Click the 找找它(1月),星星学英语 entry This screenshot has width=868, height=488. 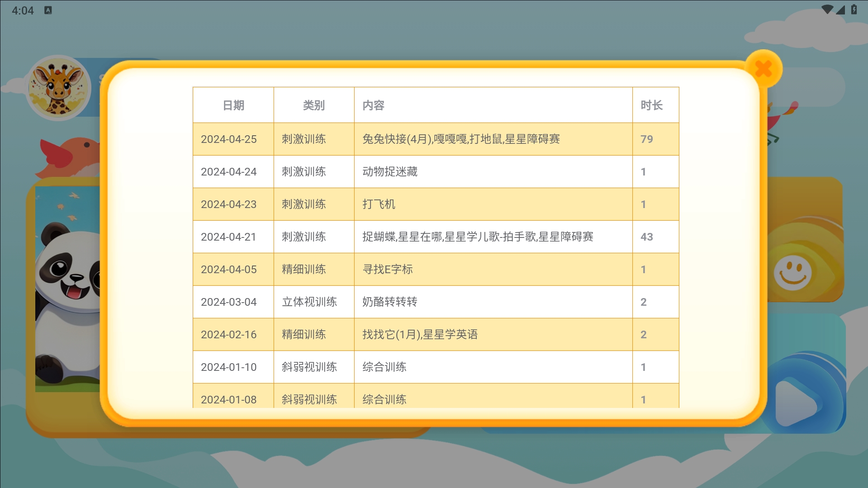(420, 335)
